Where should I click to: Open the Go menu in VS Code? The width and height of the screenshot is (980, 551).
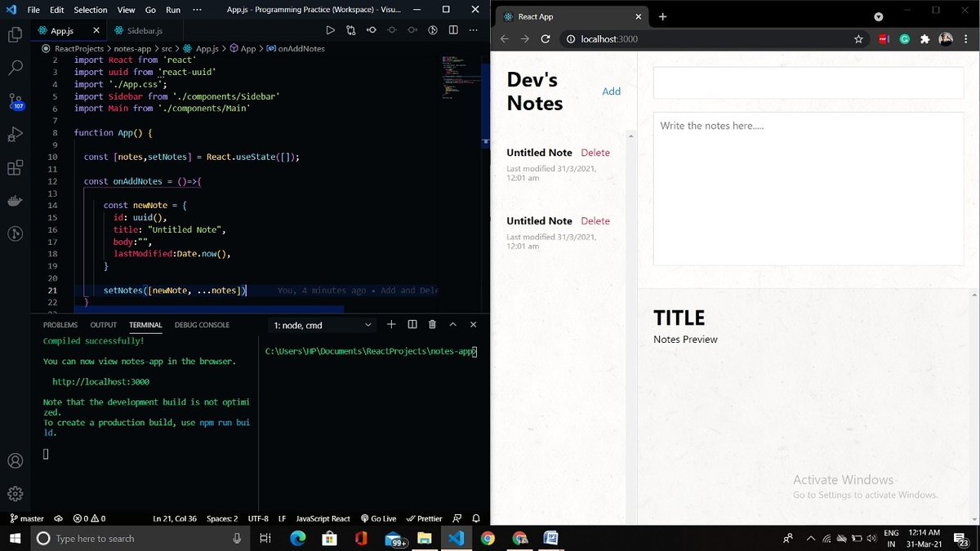[150, 10]
